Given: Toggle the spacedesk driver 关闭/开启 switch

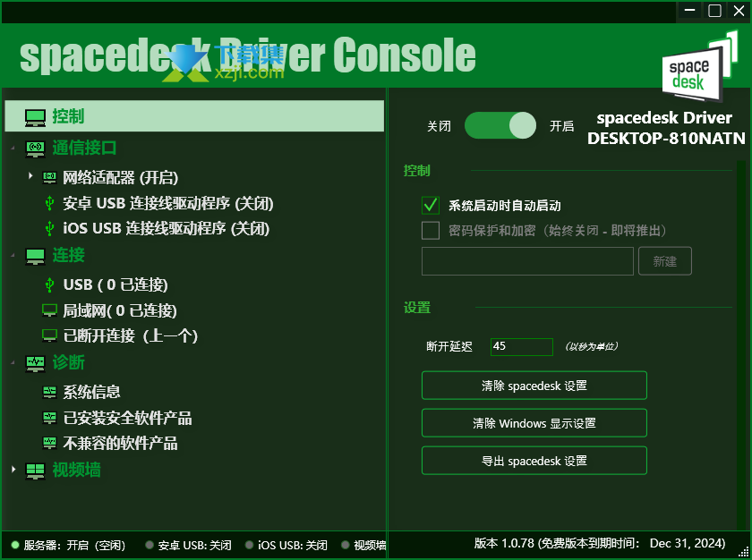Looking at the screenshot, I should (x=500, y=125).
